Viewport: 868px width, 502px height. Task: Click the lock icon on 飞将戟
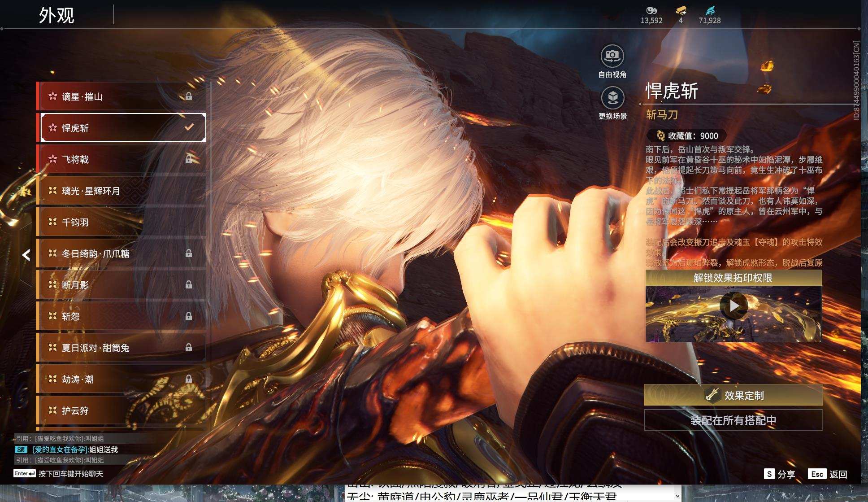(189, 159)
